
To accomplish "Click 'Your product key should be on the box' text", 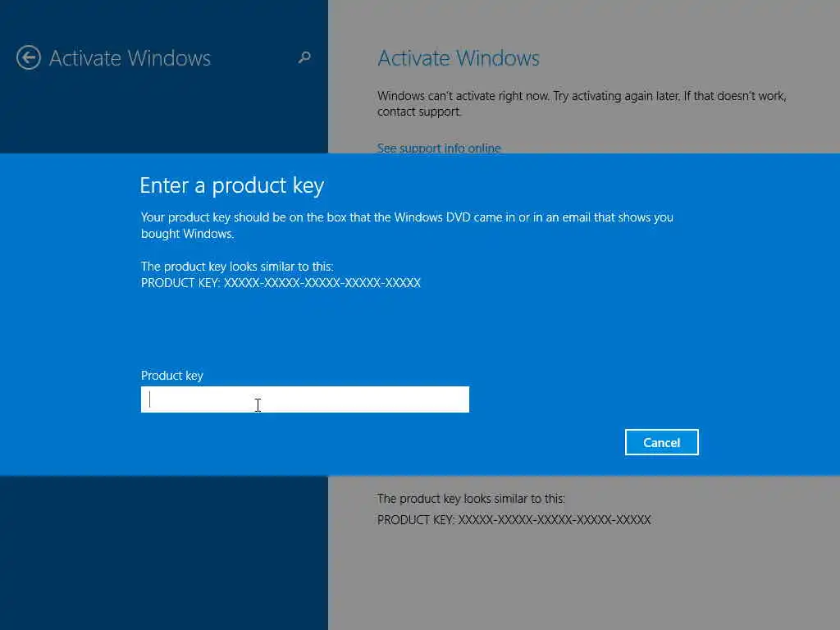I will click(x=407, y=225).
